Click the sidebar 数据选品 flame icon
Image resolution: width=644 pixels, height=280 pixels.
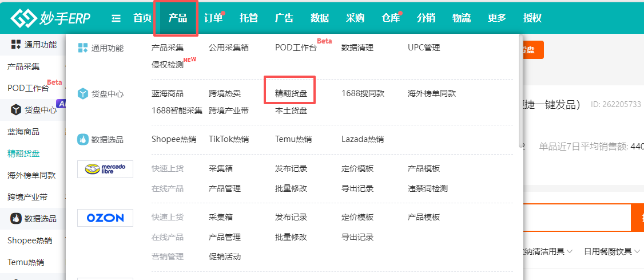15,218
